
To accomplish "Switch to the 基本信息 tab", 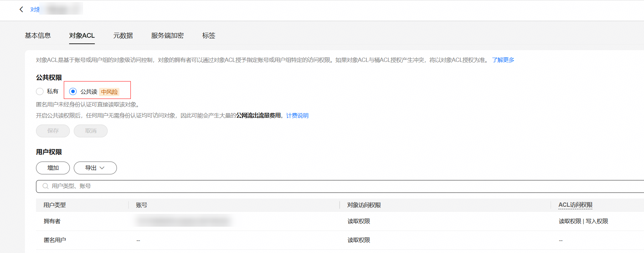I will (38, 36).
